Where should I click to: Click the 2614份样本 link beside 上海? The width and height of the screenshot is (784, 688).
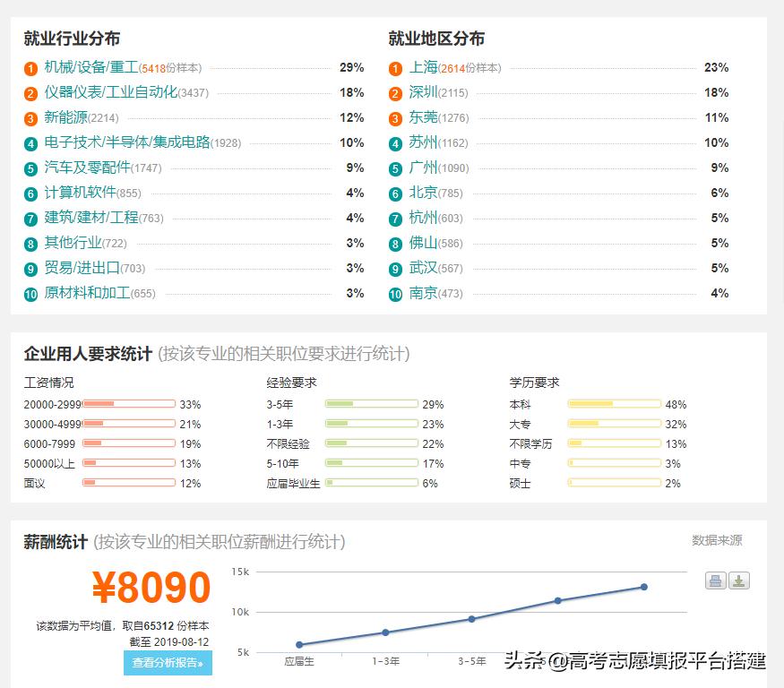point(472,67)
